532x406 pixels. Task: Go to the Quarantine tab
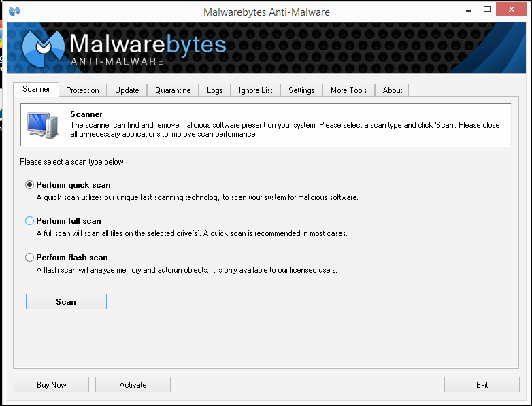pos(173,90)
